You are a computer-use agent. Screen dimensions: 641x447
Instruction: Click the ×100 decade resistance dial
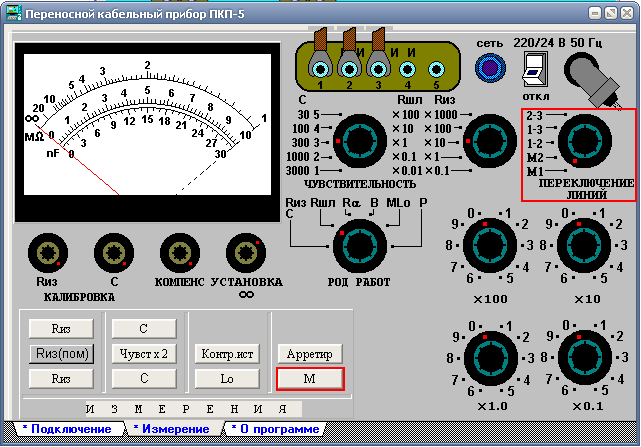point(490,245)
